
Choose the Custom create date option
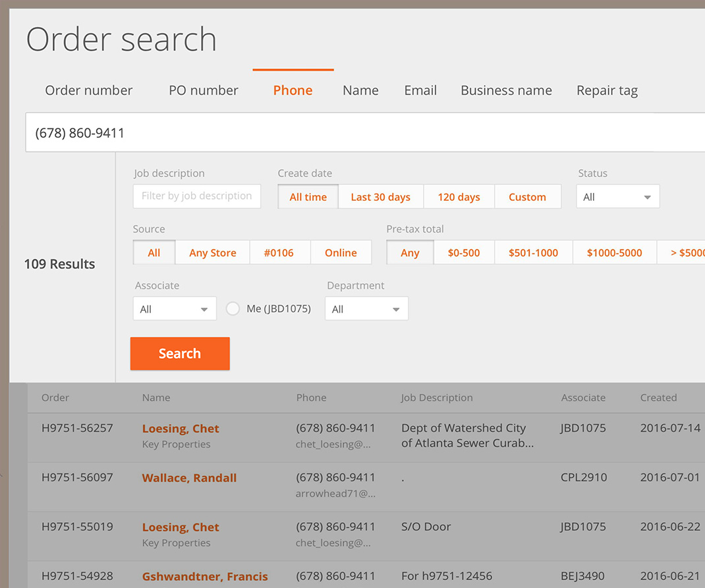(x=527, y=197)
